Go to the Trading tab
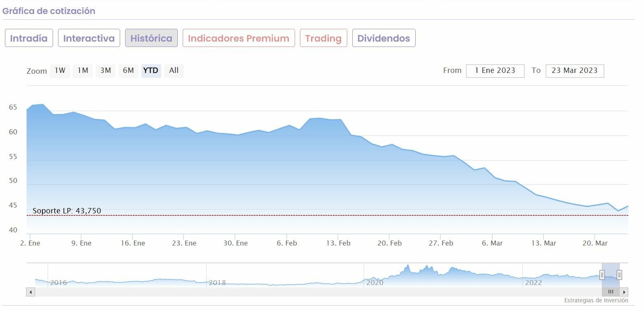 (323, 38)
